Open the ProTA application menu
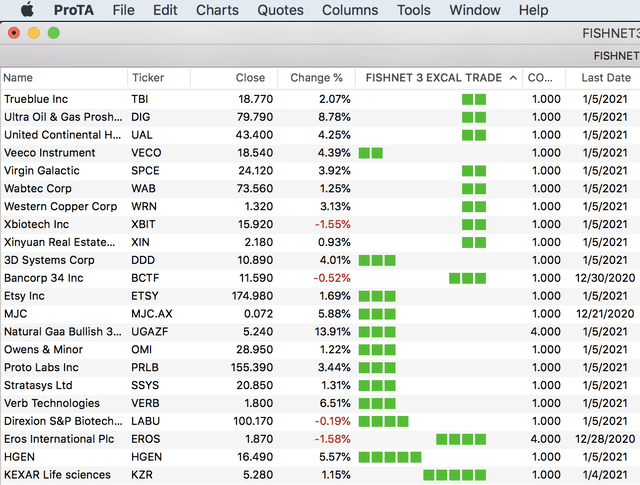 pos(73,10)
